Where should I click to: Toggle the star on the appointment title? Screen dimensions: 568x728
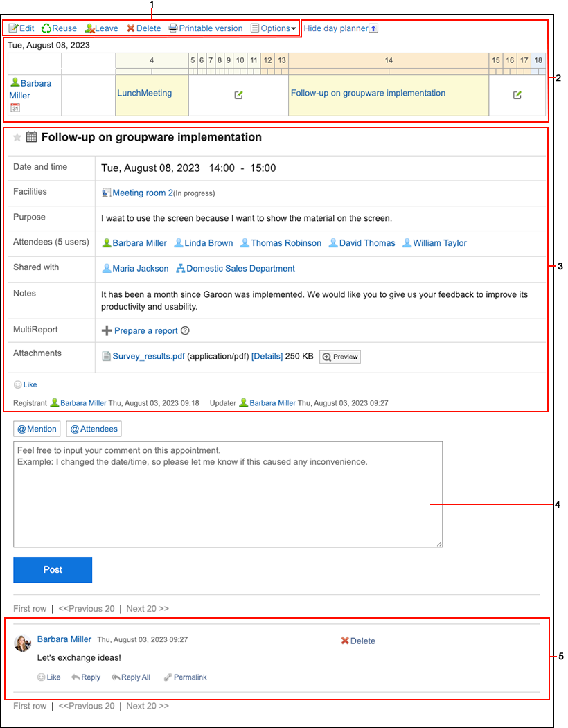coord(17,137)
